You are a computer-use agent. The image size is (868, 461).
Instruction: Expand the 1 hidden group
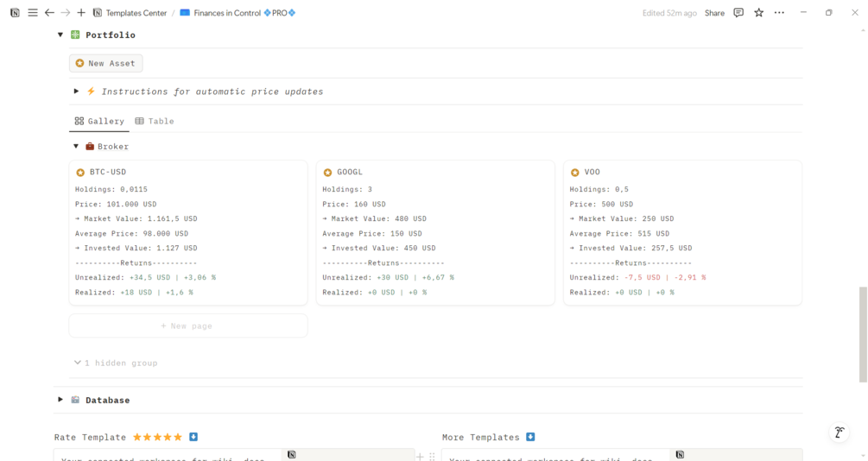pyautogui.click(x=116, y=363)
